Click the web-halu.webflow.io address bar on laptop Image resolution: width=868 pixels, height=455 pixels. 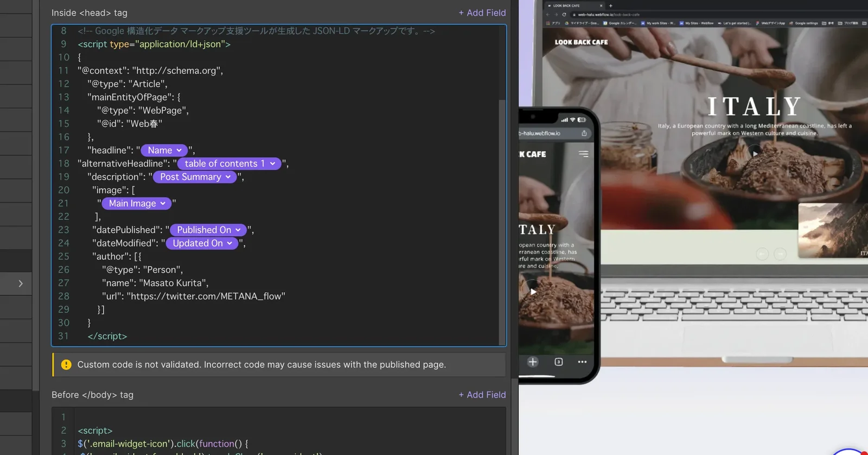(x=719, y=15)
